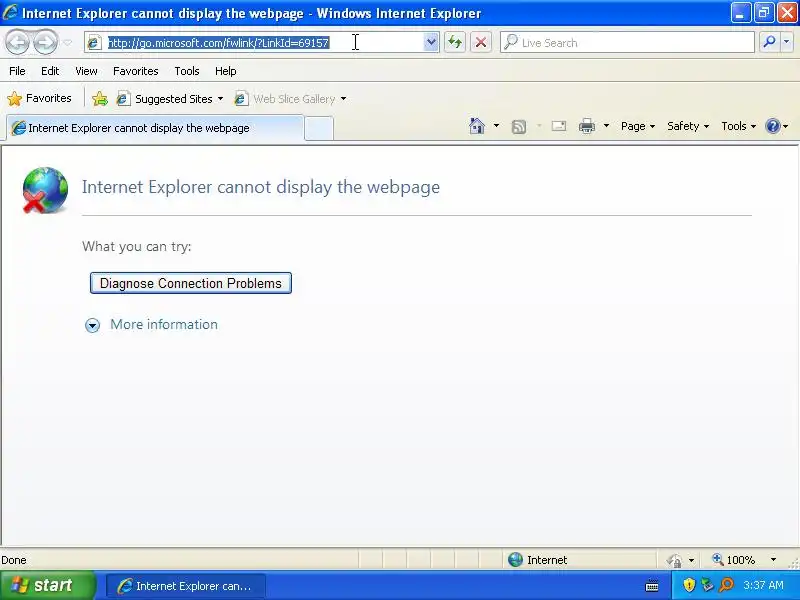Expand the Home button dropdown arrow
The height and width of the screenshot is (600, 800).
[496, 126]
